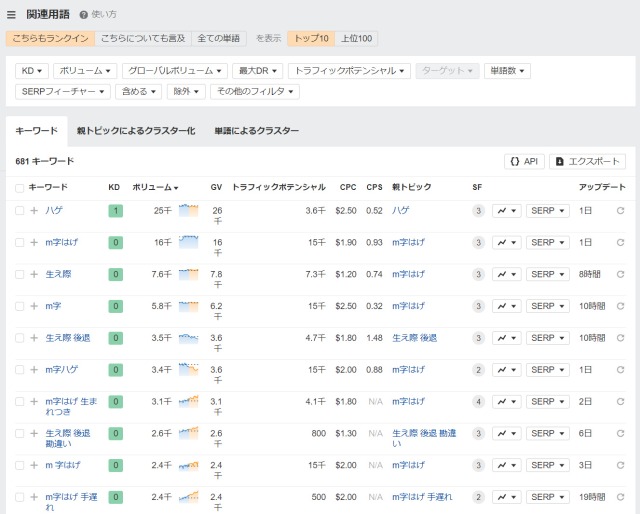640x514 pixels.
Task: Click SF badge 4 in m字はげ 生まれつき row
Action: pos(478,402)
